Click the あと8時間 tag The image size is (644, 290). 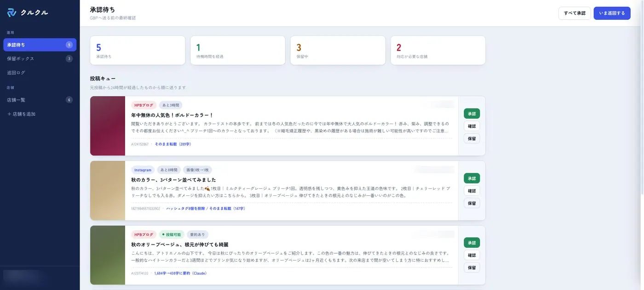click(x=168, y=170)
